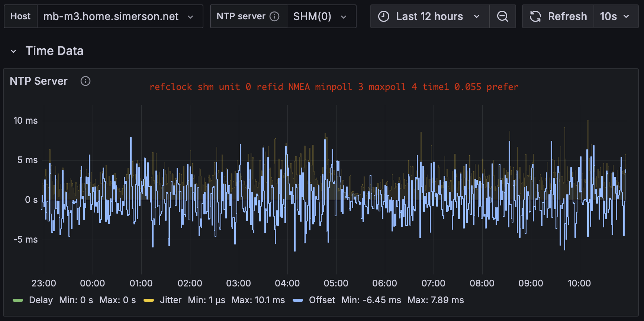Click the NTP server variable label
This screenshot has height=321, width=644.
click(241, 16)
